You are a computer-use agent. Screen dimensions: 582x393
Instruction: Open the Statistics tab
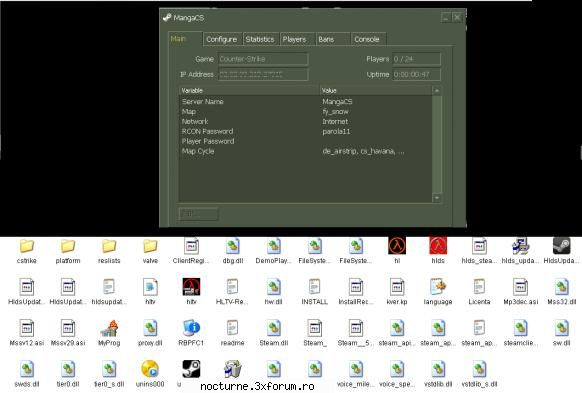(x=260, y=39)
